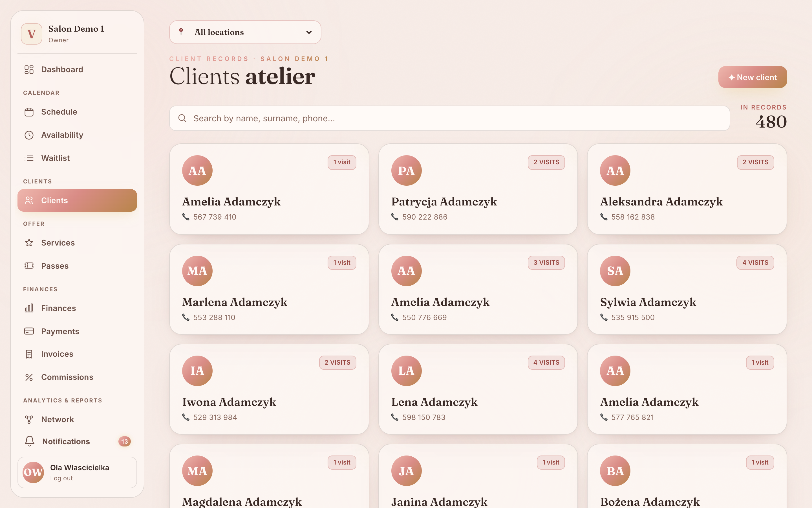
Task: Click the Clients atelier heading
Action: coord(242,76)
